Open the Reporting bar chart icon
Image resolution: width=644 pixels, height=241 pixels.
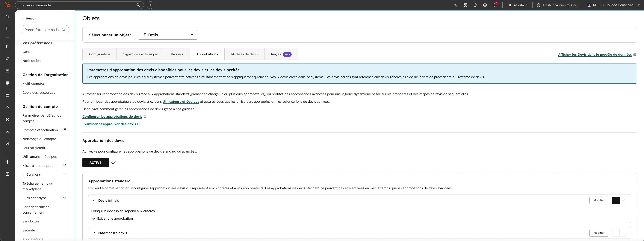(7, 144)
